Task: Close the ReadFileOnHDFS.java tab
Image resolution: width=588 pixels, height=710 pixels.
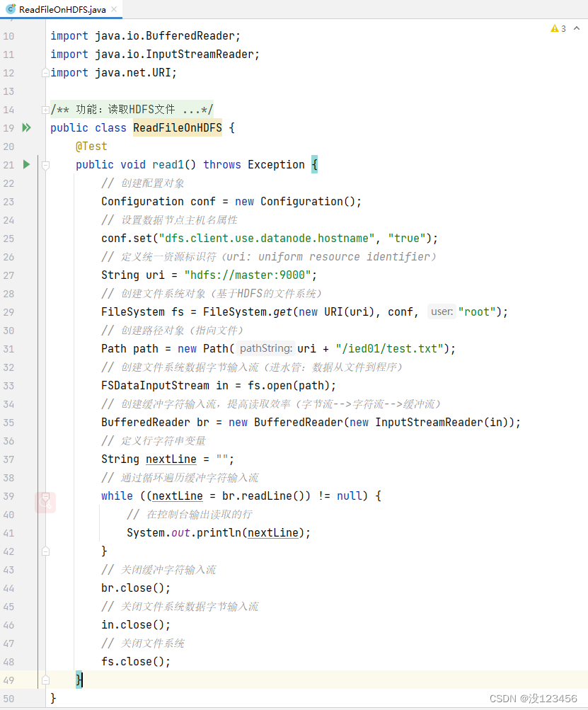Action: pyautogui.click(x=115, y=11)
